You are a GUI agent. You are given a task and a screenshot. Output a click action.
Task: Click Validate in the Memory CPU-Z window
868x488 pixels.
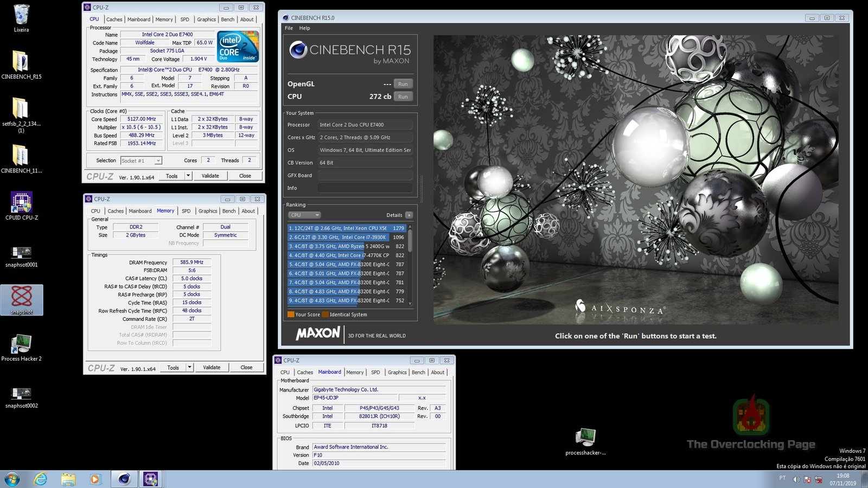(x=212, y=367)
